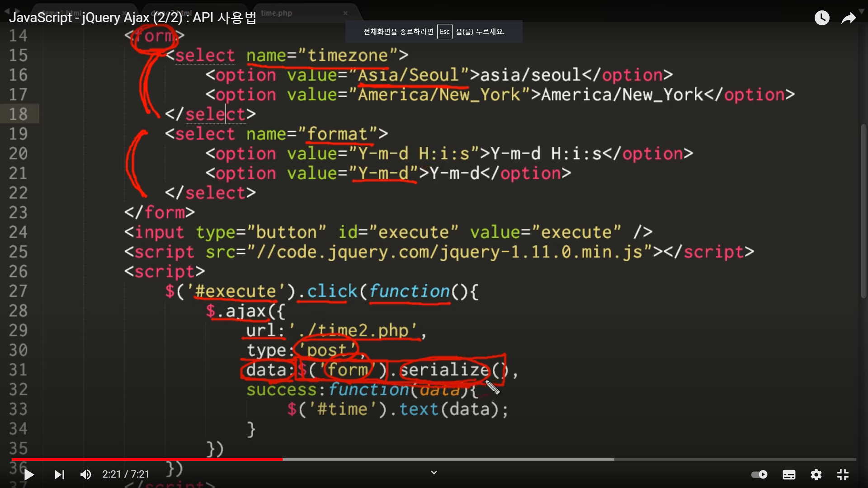Click the video title 'jQuery Ajax (2/2)'

(x=132, y=18)
